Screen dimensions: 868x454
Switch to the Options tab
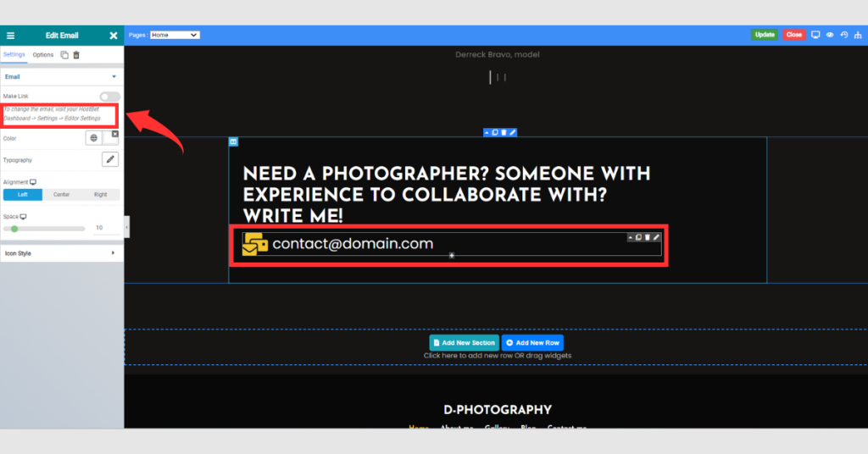click(42, 55)
